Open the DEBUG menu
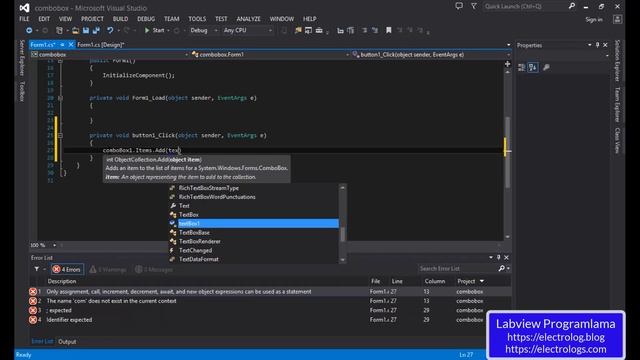Image resolution: width=640 pixels, height=360 pixels. pyautogui.click(x=146, y=19)
